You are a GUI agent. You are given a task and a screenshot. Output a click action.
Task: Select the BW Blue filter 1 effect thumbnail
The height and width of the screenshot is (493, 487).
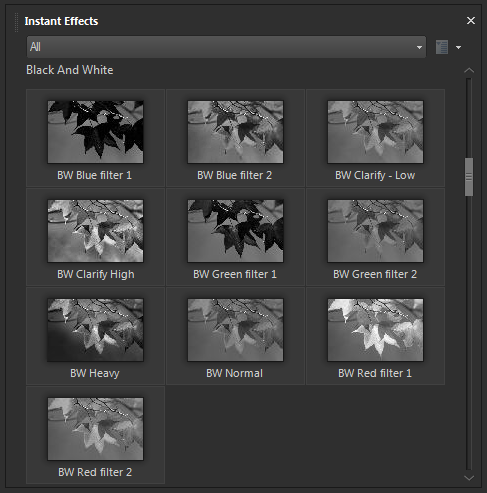tap(95, 132)
